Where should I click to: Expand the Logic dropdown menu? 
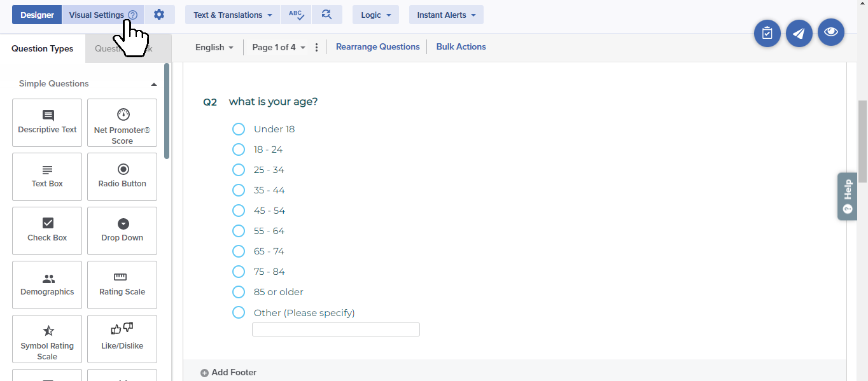(375, 15)
